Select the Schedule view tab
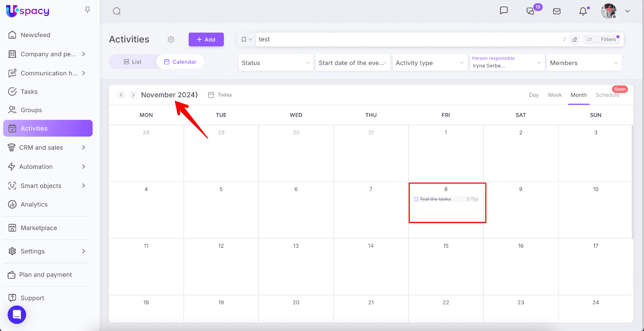Screen dimensions: 644x331 point(607,95)
